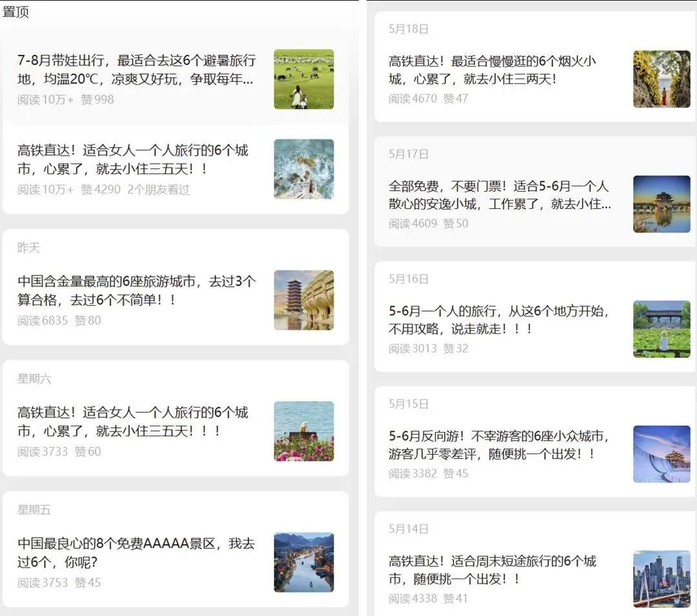
Task: Click the "昨天" date label
Action: click(x=28, y=248)
